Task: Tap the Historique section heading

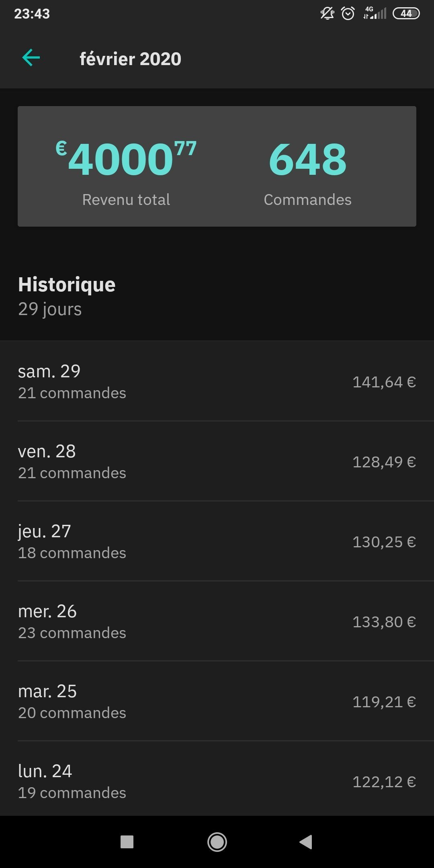Action: (x=67, y=285)
